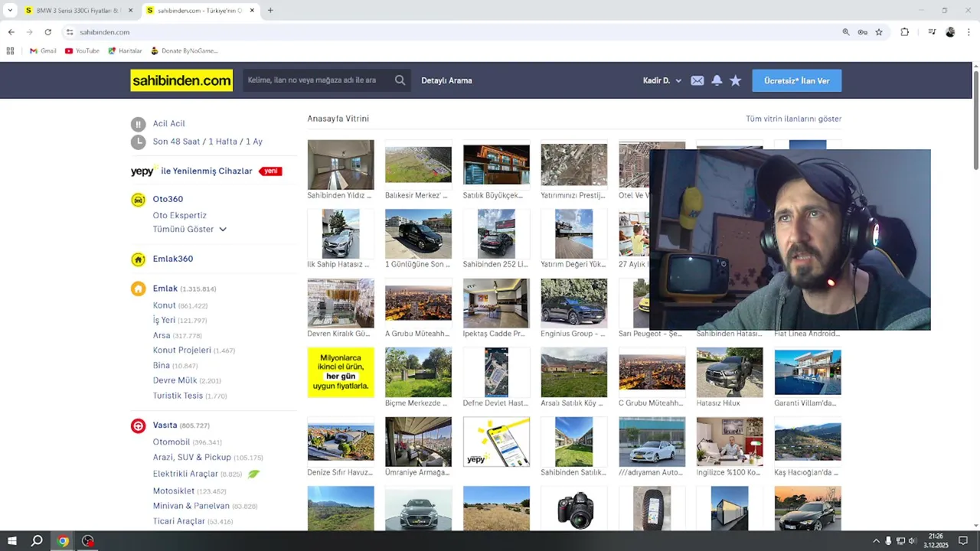Open Otomobil category link
This screenshot has width=980, height=551.
click(x=171, y=442)
